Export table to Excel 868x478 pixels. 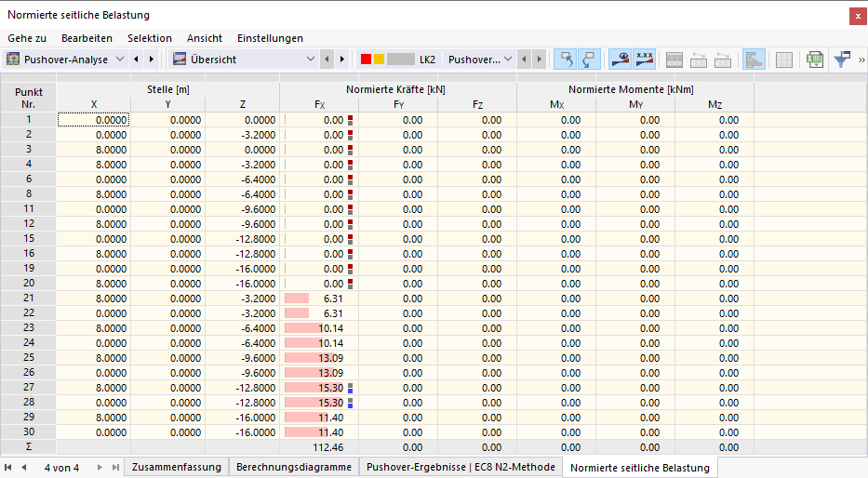point(815,60)
